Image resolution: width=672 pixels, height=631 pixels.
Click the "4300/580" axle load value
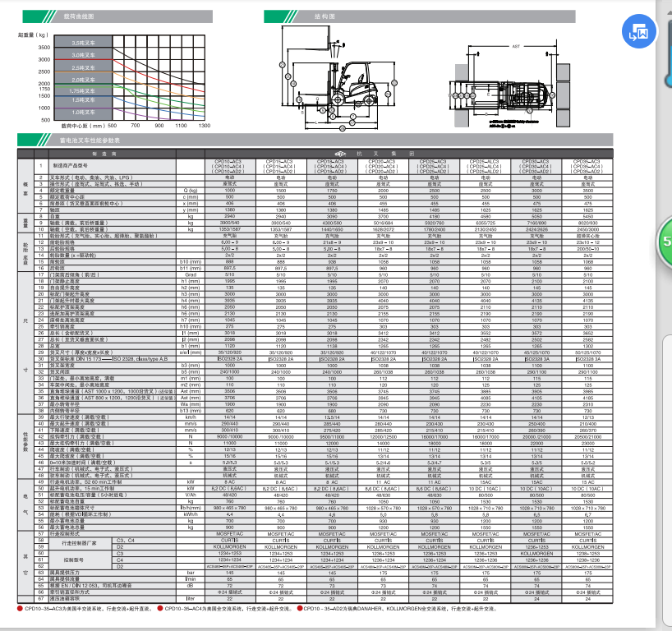coord(332,223)
